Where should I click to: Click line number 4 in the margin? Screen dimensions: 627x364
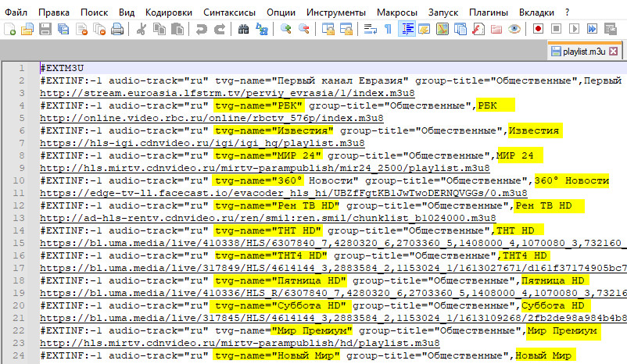22,105
